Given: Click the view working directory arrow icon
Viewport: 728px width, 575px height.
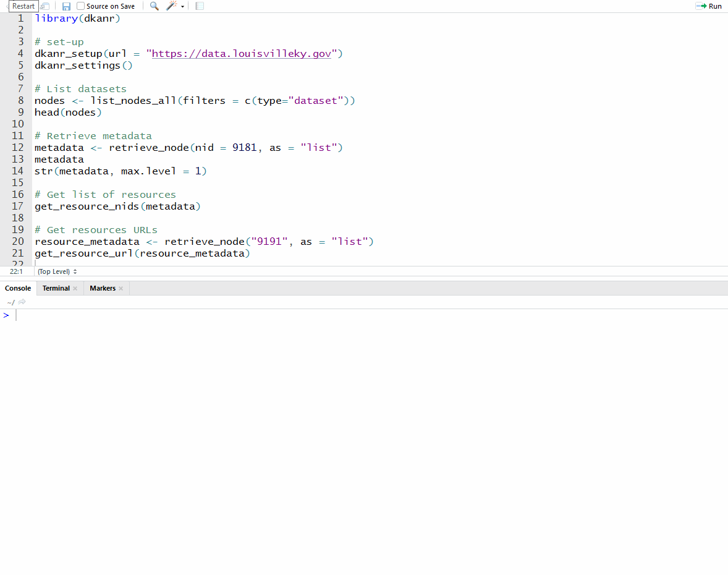Looking at the screenshot, I should click(x=22, y=302).
